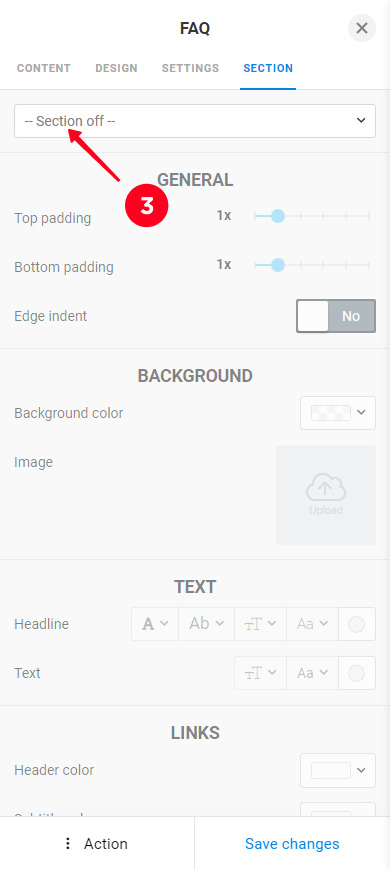Viewport: 390px width, 870px height.
Task: Click the Top padding slider handle
Action: pos(278,216)
